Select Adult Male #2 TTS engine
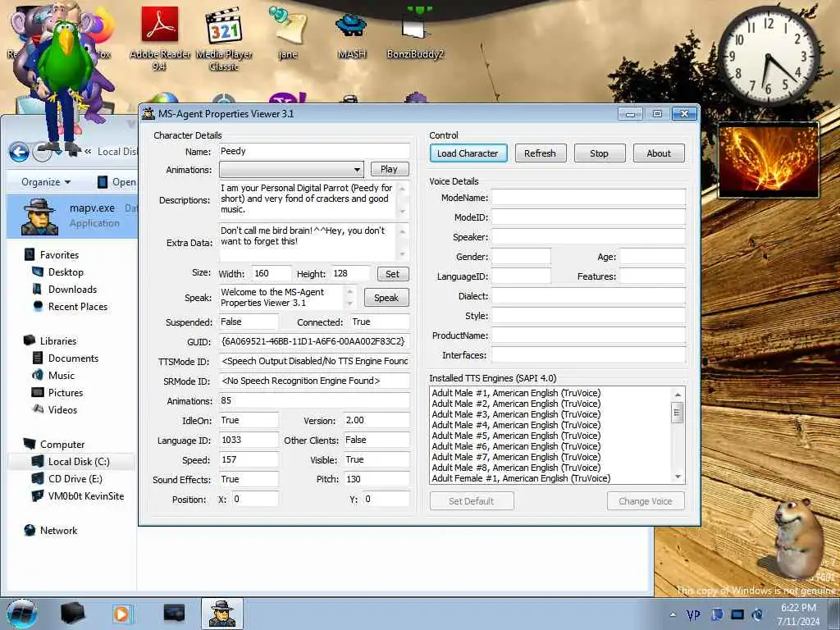The image size is (840, 630). pos(516,404)
